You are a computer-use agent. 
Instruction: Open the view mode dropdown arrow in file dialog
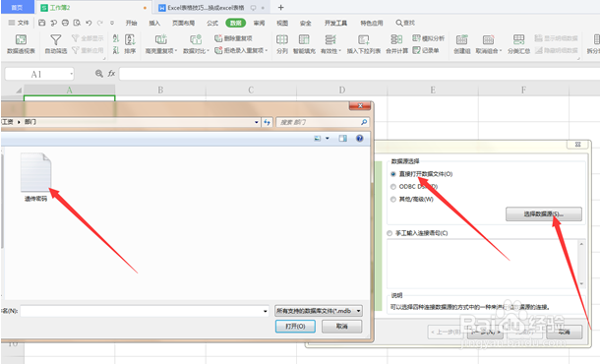[x=328, y=138]
